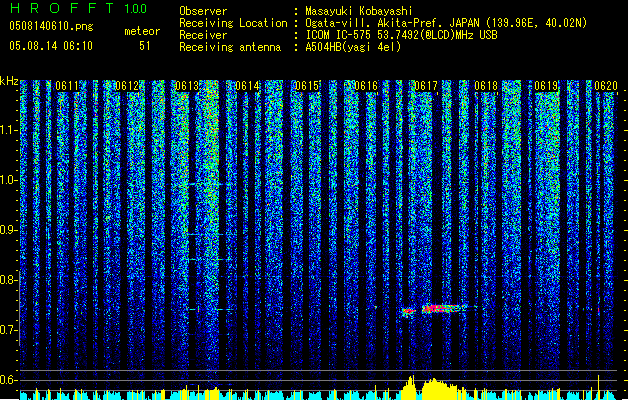The width and height of the screenshot is (629, 400).
Task: Click the Receiver line ICOM IC-575 53.7492 MHz
Action: 401,35
